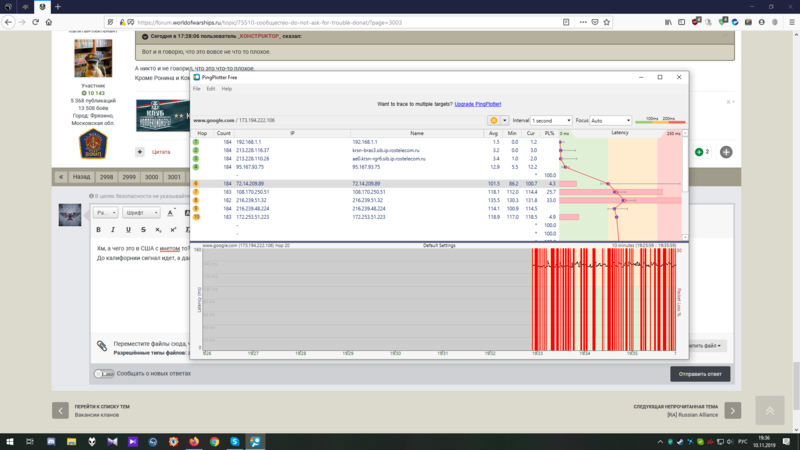The width and height of the screenshot is (800, 450).
Task: Click the bookmark star in address bar
Action: [607, 22]
